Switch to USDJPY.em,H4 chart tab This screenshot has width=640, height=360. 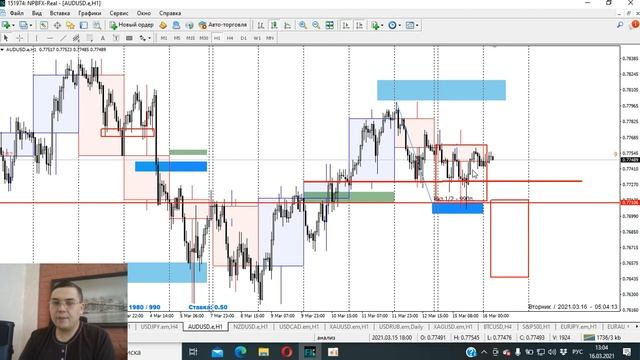tap(160, 327)
